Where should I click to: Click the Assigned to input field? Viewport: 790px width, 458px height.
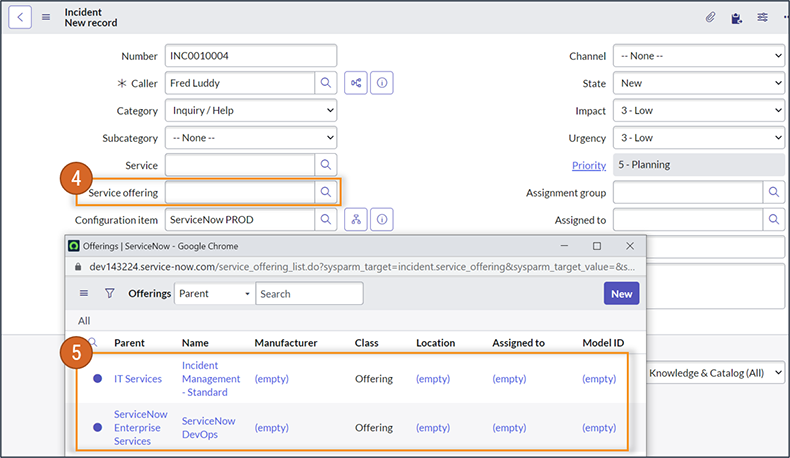pyautogui.click(x=688, y=220)
